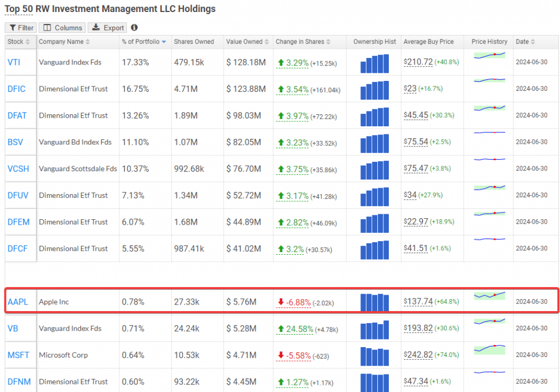Click VTI ownership history bar chart
The image size is (560, 392).
pyautogui.click(x=375, y=63)
